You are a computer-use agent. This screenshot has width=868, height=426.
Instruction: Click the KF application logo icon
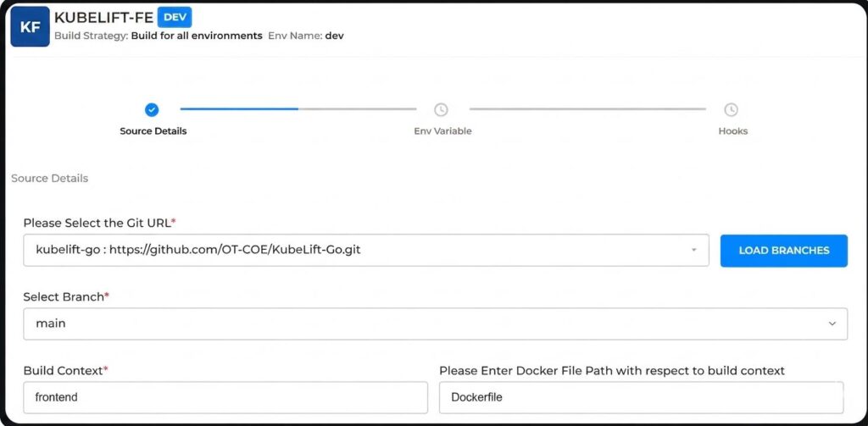click(x=30, y=27)
